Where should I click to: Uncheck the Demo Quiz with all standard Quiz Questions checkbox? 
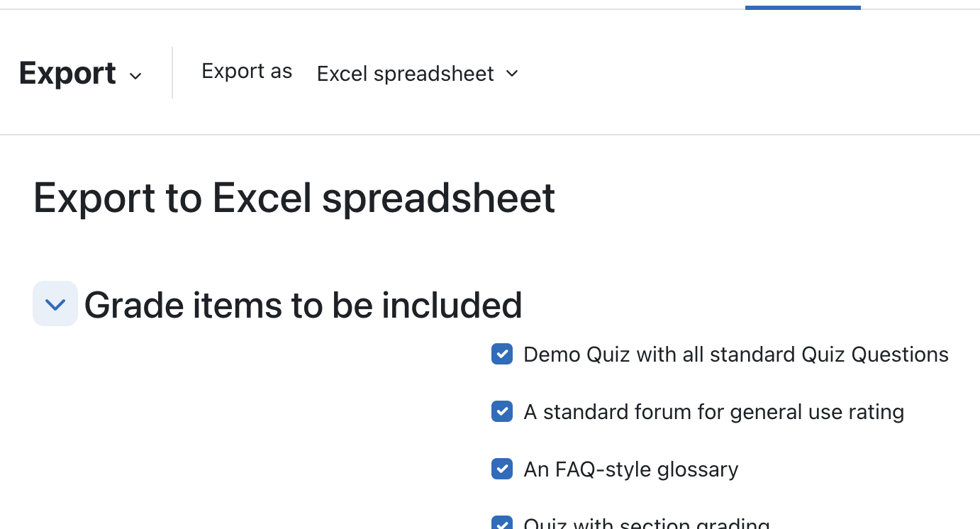point(502,354)
